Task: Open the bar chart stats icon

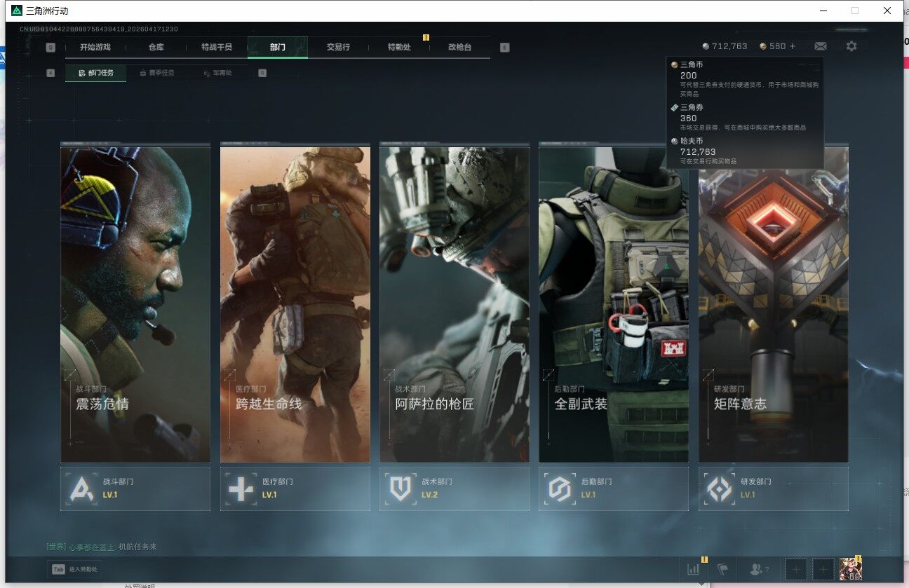Action: tap(693, 570)
